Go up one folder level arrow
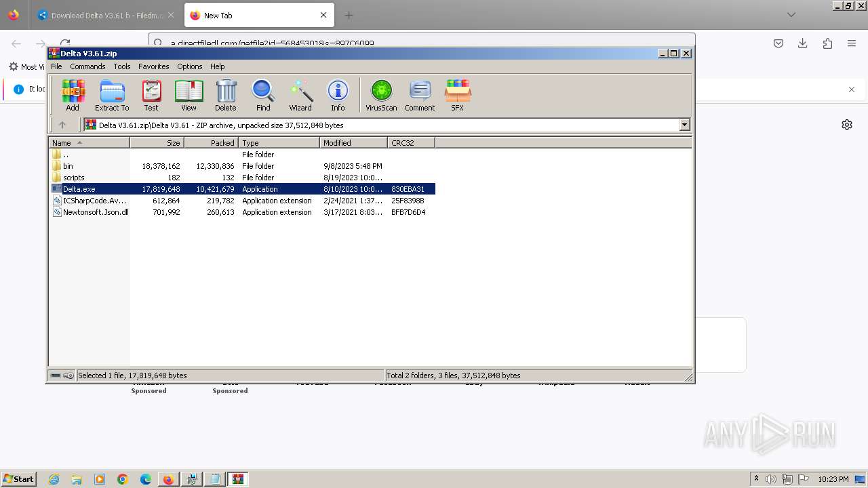The width and height of the screenshot is (868, 488). (62, 125)
